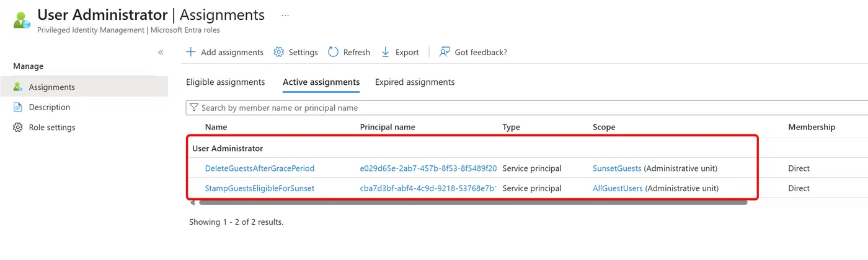Select the Active assignments tab

[x=321, y=82]
